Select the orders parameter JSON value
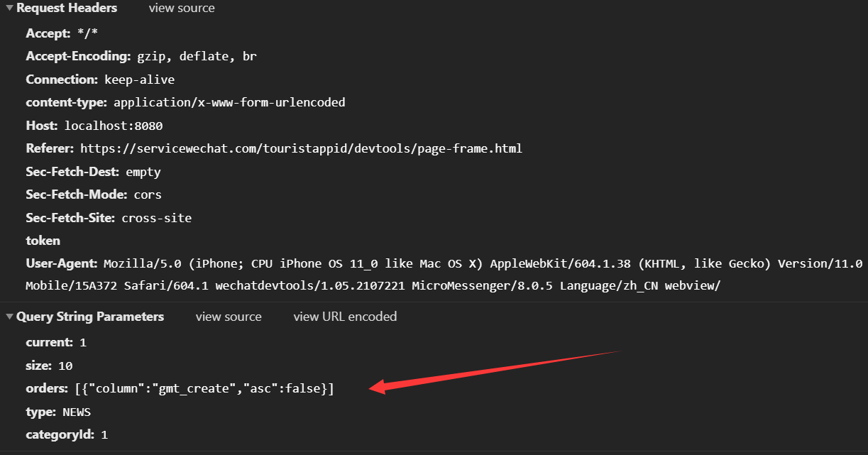Viewport: 868px width, 455px height. point(204,389)
